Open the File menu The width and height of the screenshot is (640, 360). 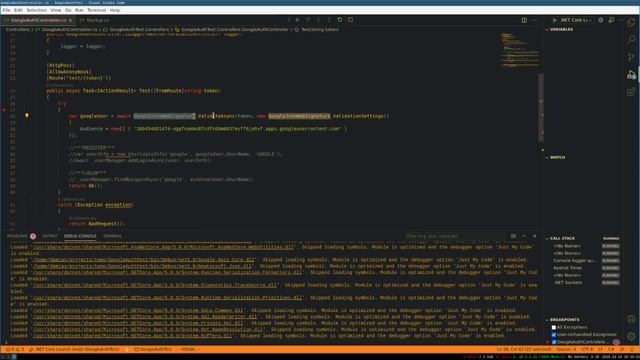pos(6,10)
